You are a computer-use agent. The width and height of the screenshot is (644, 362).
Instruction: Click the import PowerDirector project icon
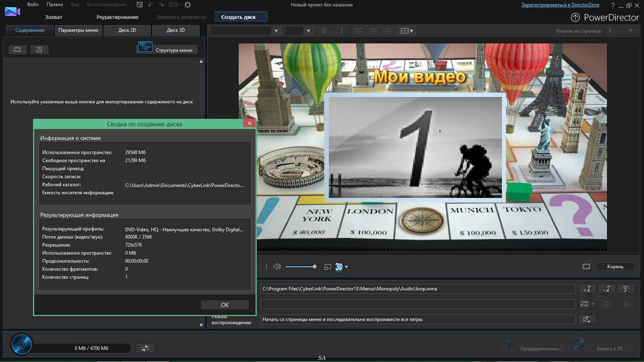[x=39, y=49]
